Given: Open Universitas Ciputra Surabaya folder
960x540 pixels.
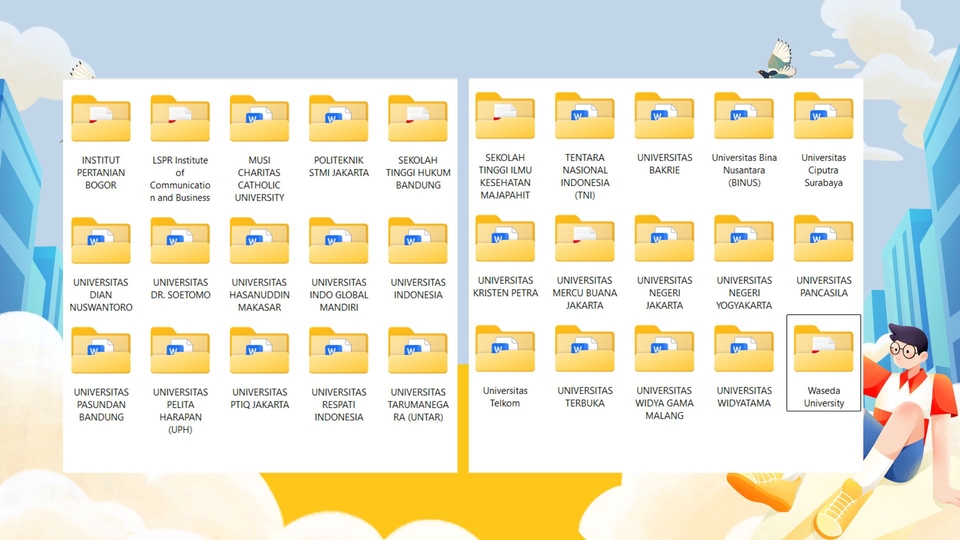Looking at the screenshot, I should coord(823,117).
